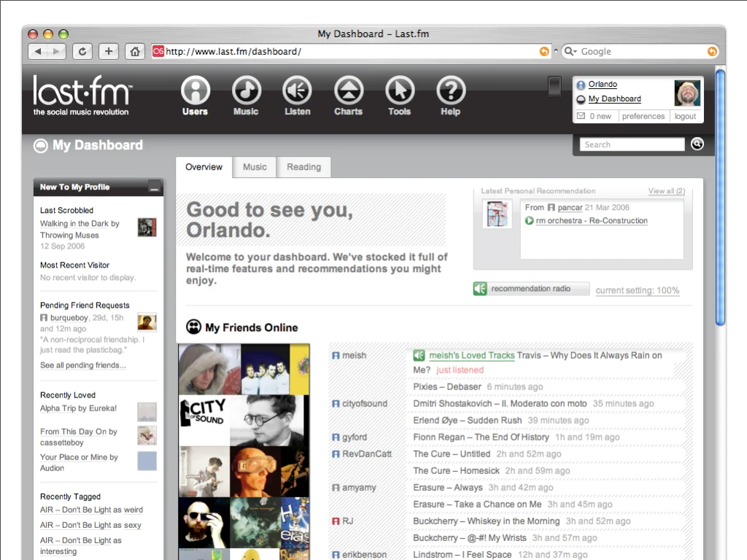
Task: Switch to the Reading tab
Action: click(x=304, y=167)
